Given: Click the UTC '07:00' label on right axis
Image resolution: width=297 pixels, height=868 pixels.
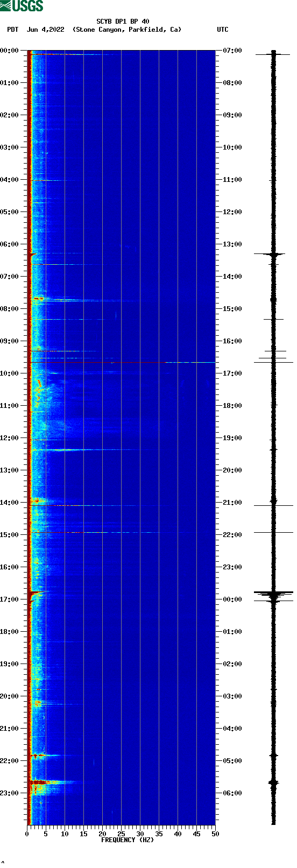Looking at the screenshot, I should [x=232, y=51].
